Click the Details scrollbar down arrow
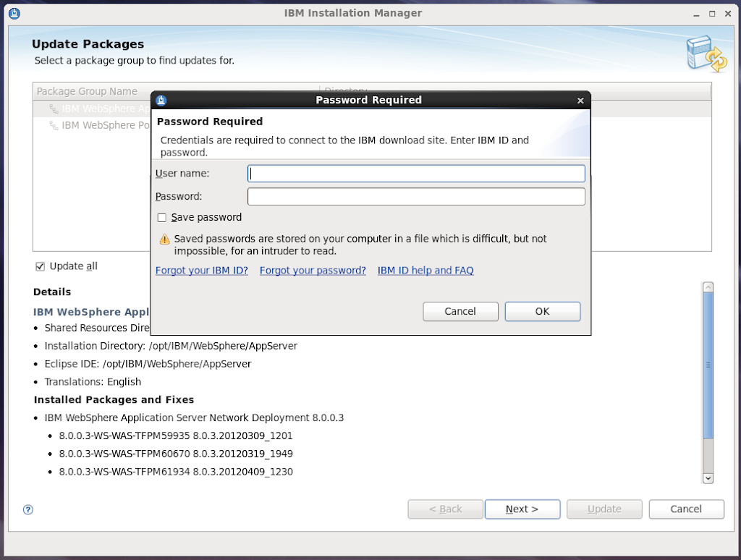Image resolution: width=741 pixels, height=560 pixels. point(708,478)
